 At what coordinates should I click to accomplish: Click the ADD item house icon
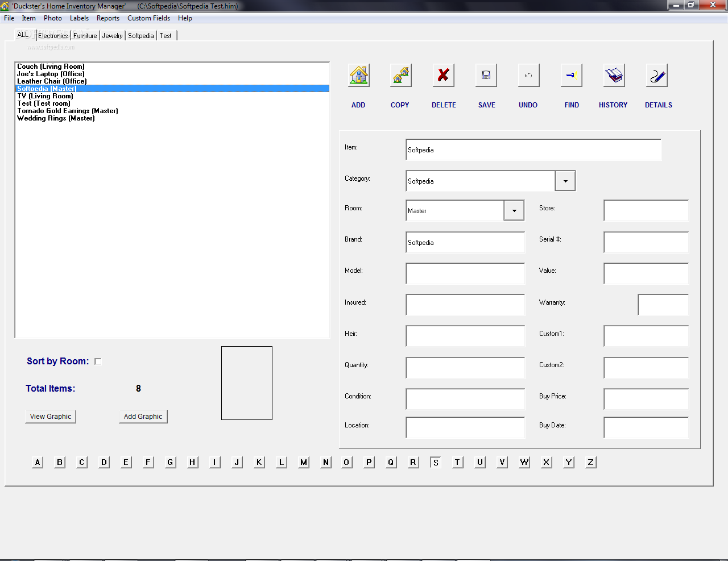(359, 75)
